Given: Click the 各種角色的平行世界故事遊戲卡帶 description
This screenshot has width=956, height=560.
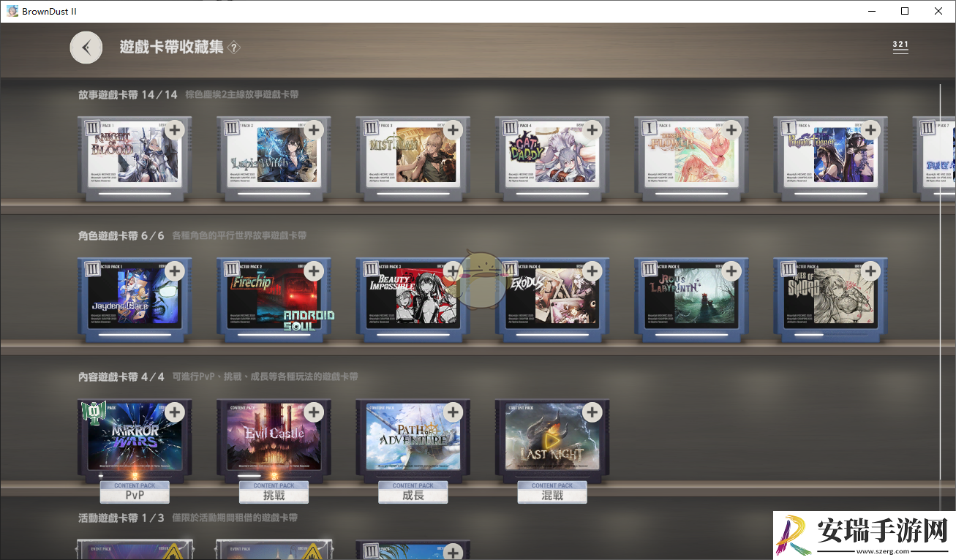Looking at the screenshot, I should coord(239,235).
